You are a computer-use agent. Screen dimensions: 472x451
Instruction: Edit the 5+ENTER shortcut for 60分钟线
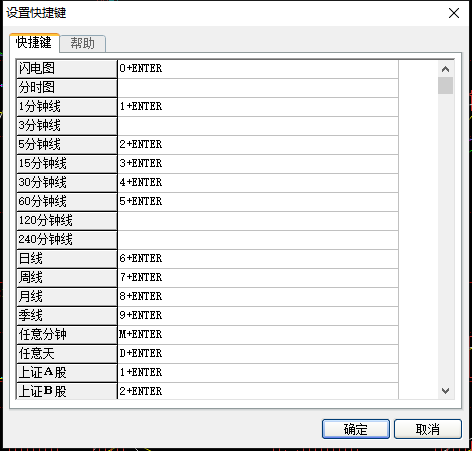click(x=258, y=202)
